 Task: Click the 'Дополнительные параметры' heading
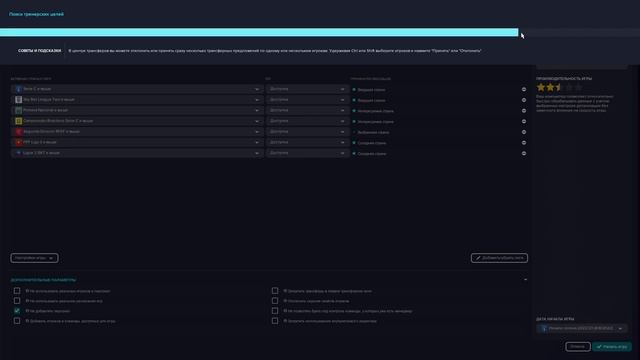coord(43,280)
